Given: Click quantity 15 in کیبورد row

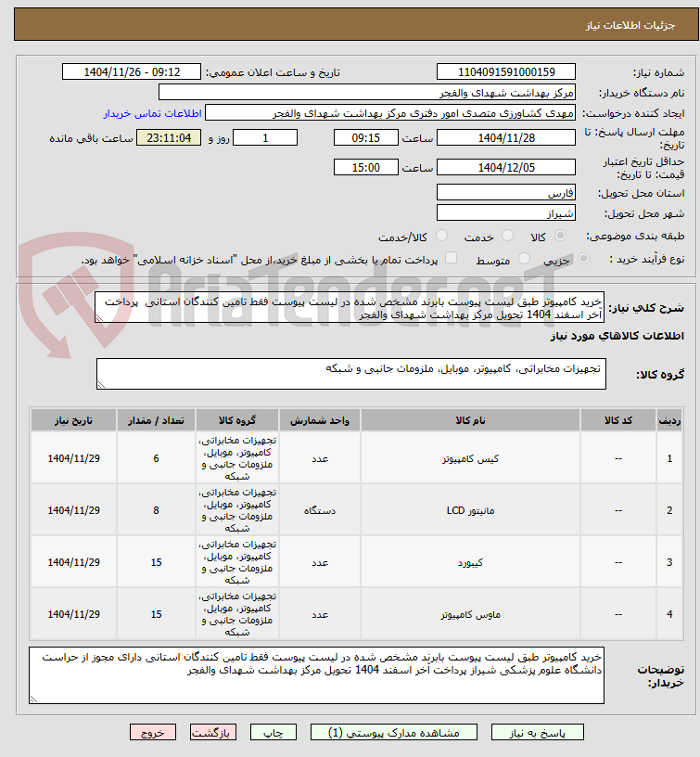Looking at the screenshot, I should pos(156,562).
